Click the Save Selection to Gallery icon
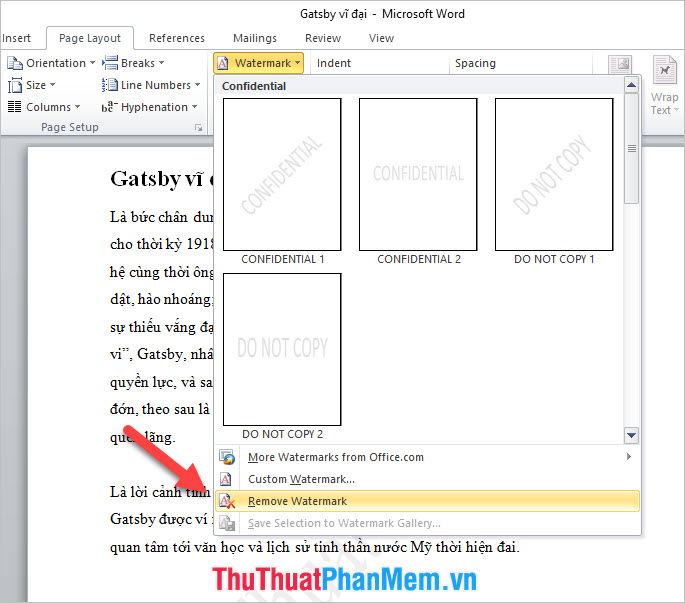This screenshot has height=603, width=685. (x=227, y=523)
